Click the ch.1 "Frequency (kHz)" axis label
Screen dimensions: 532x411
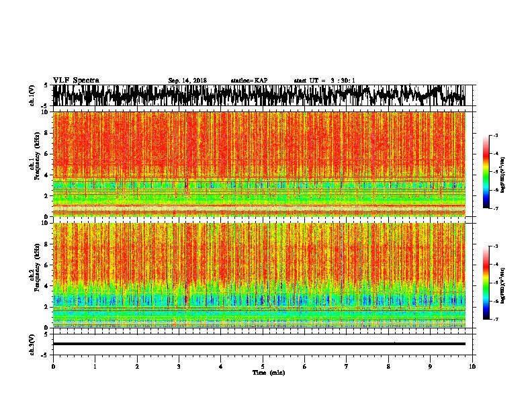click(37, 155)
